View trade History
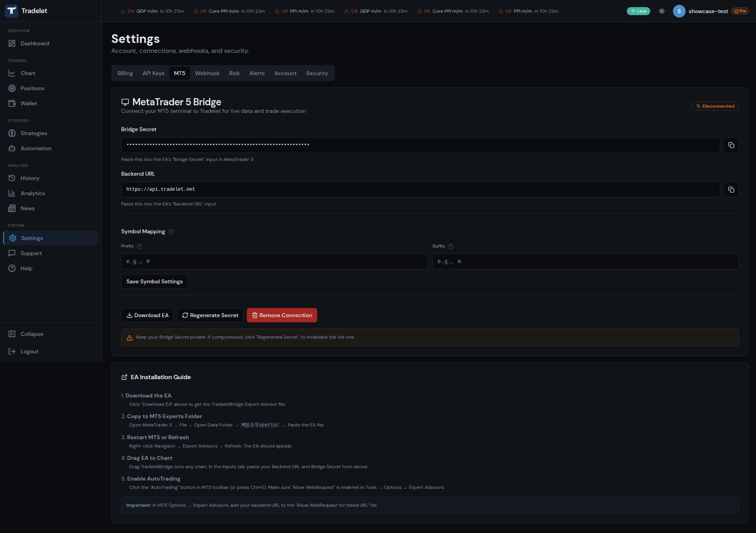The image size is (756, 533). [30, 178]
